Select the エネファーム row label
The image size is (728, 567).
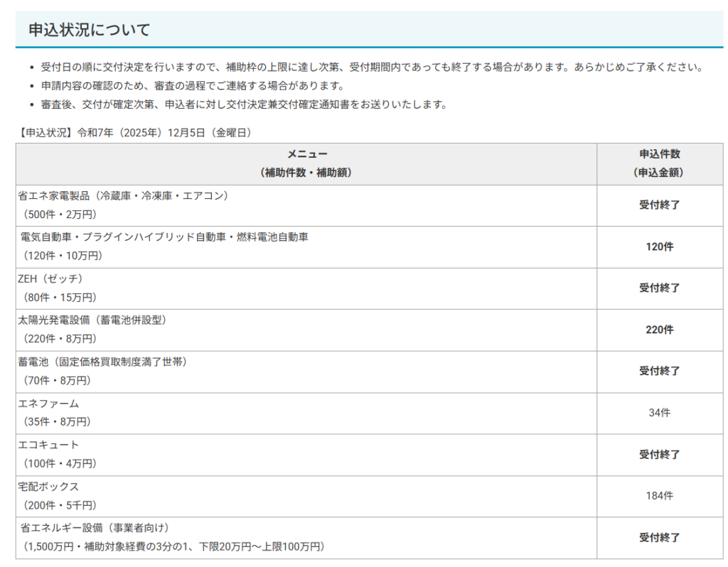click(x=48, y=404)
